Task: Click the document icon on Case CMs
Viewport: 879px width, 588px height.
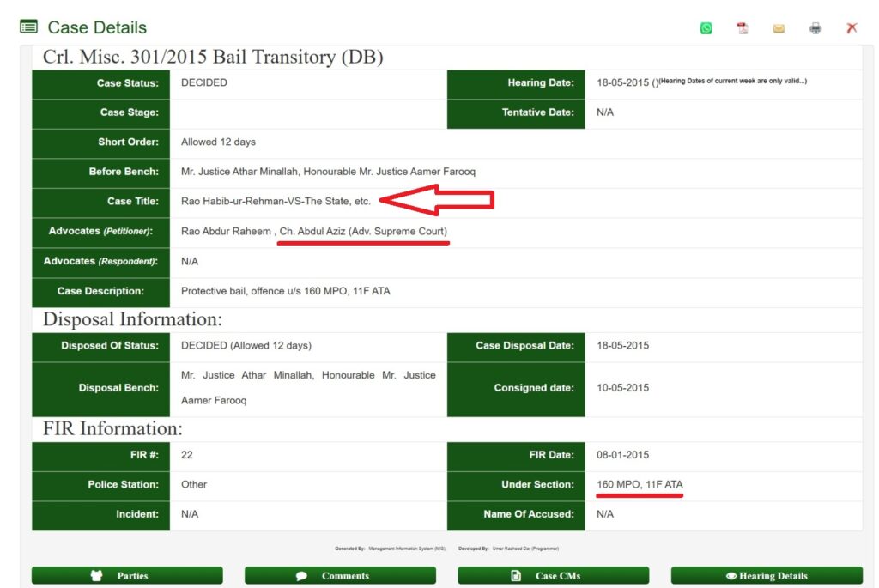Action: 516,576
